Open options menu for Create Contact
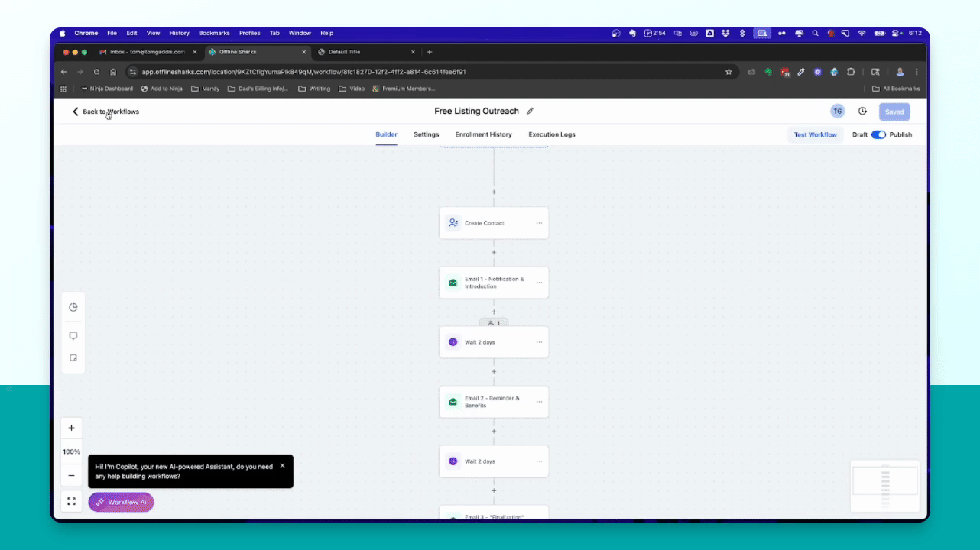The height and width of the screenshot is (550, 980). (539, 223)
